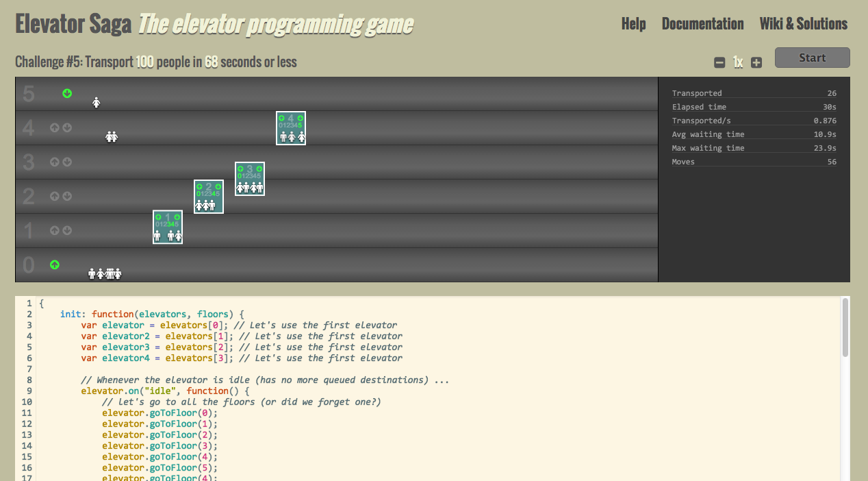Go to Wiki & Solutions

coord(803,24)
